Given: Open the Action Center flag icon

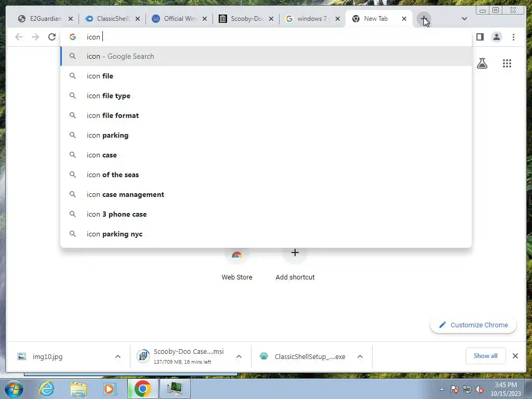Looking at the screenshot, I should tap(455, 390).
